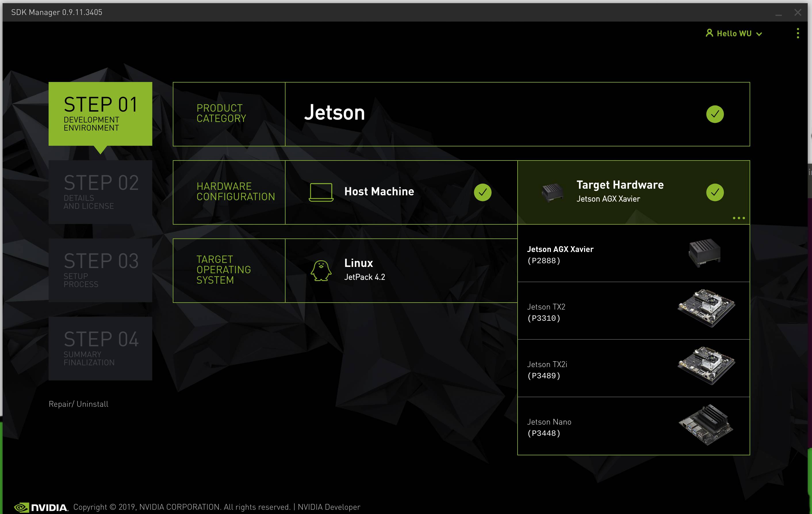Click the Target Hardware title
812x514 pixels.
pos(620,185)
